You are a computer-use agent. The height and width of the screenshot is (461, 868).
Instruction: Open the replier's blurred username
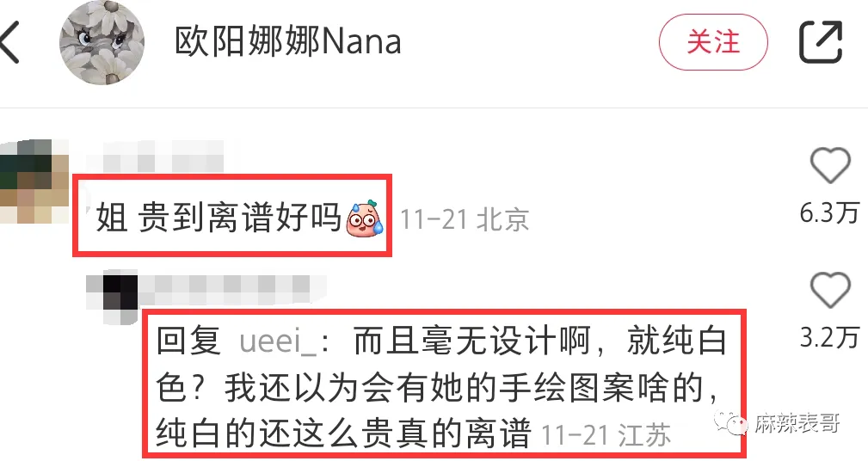click(231, 288)
